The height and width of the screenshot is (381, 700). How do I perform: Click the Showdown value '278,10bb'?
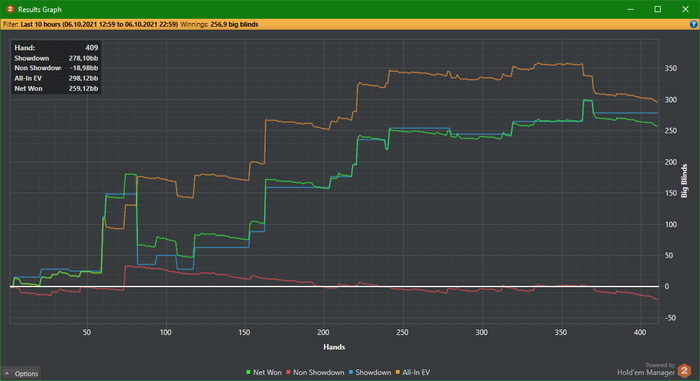click(83, 58)
